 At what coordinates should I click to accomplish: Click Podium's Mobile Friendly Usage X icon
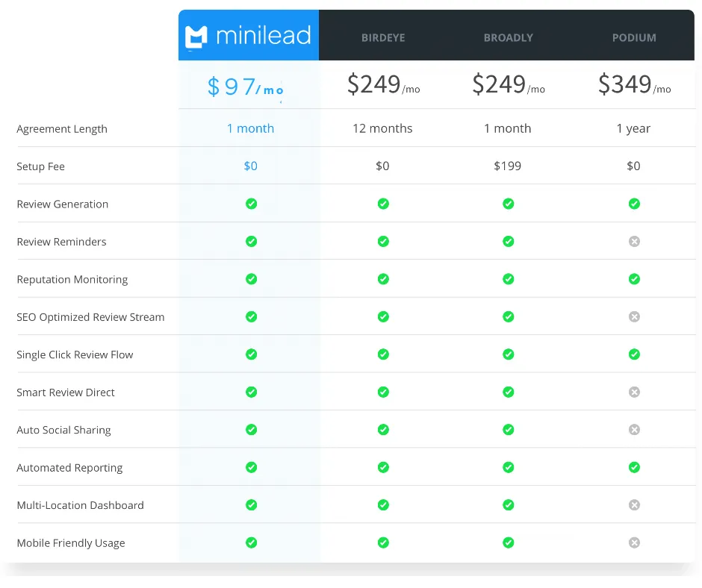634,542
